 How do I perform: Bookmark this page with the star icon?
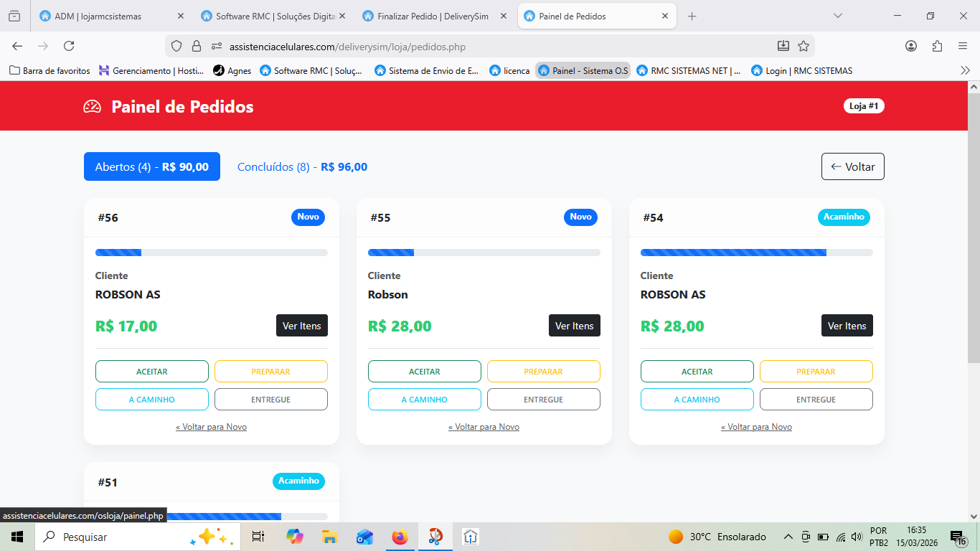pos(804,46)
